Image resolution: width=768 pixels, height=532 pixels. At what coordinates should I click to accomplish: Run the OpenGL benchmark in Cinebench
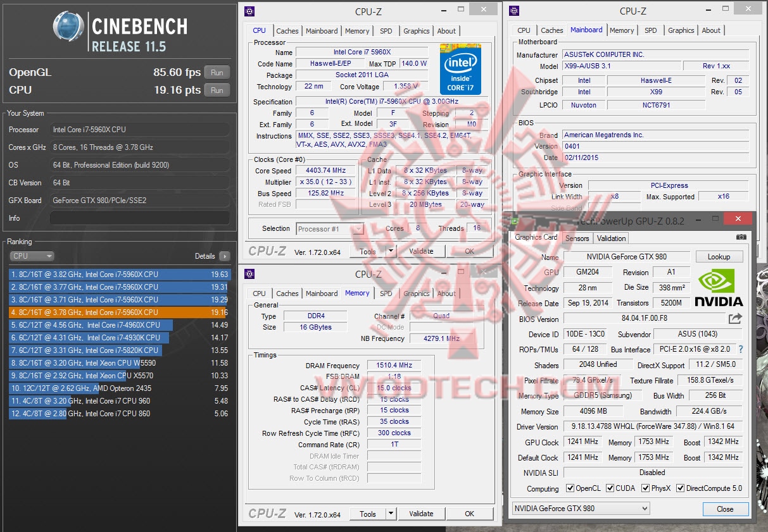click(217, 72)
